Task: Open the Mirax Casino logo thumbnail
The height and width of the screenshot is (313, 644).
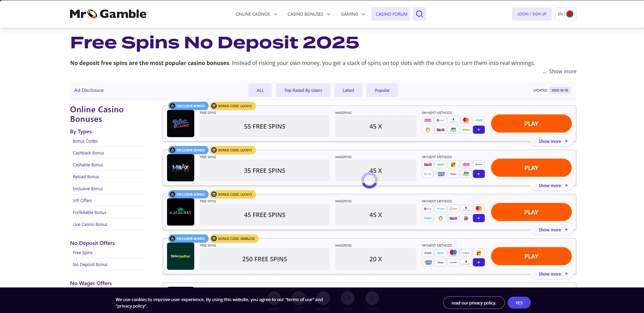Action: pos(181,168)
